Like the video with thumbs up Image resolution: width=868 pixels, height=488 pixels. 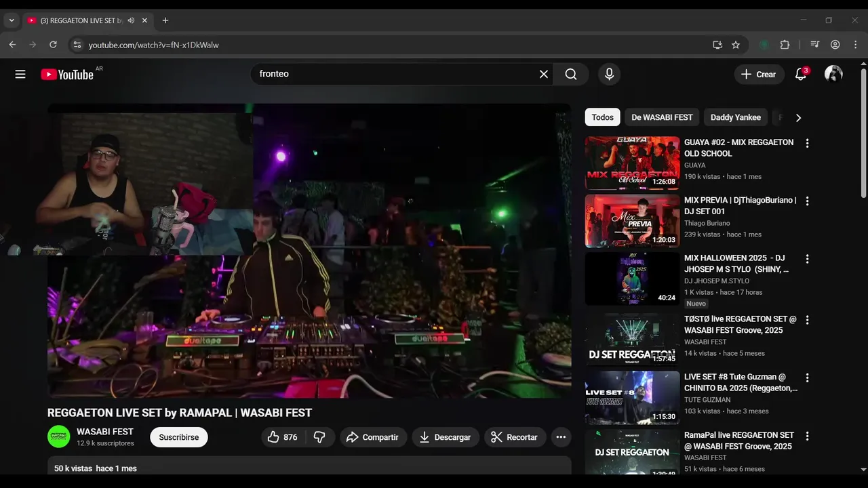tap(283, 437)
